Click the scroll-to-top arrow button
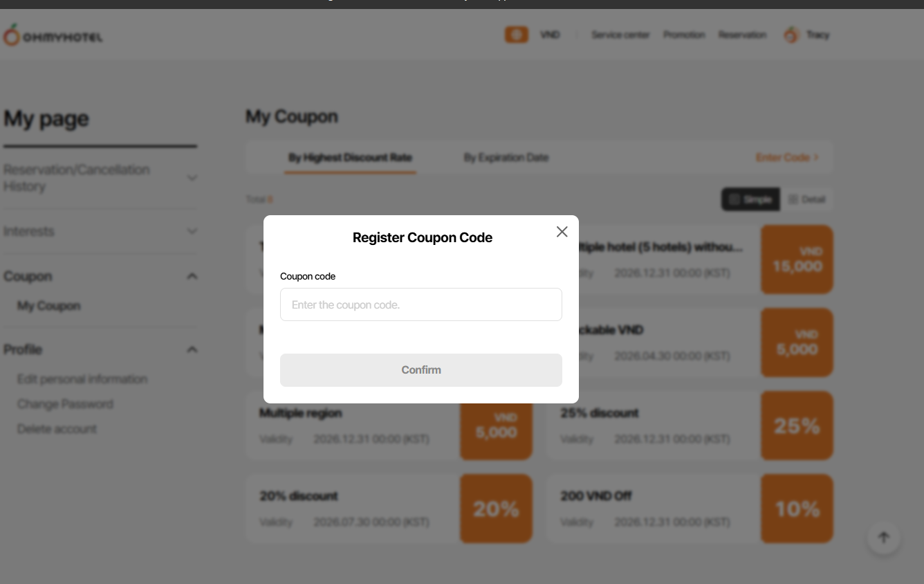This screenshot has height=584, width=924. click(x=883, y=538)
